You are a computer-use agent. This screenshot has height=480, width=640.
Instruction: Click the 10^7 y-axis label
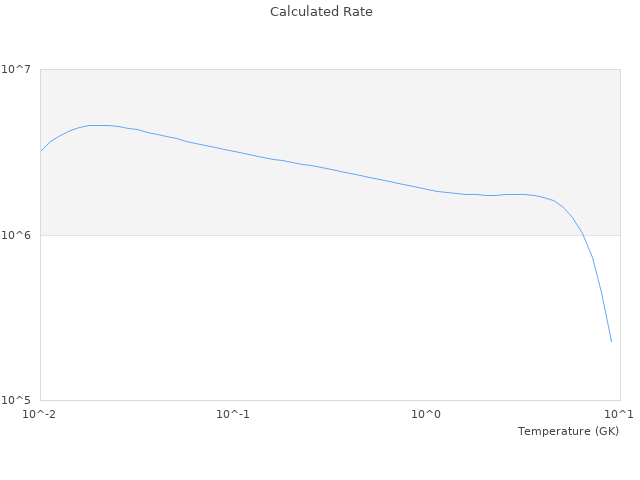point(19,69)
